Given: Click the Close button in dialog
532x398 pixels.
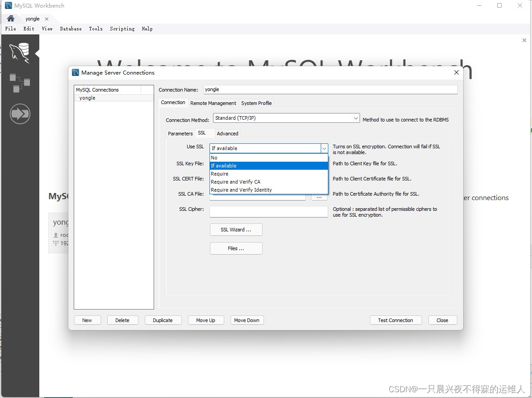Looking at the screenshot, I should tap(442, 320).
